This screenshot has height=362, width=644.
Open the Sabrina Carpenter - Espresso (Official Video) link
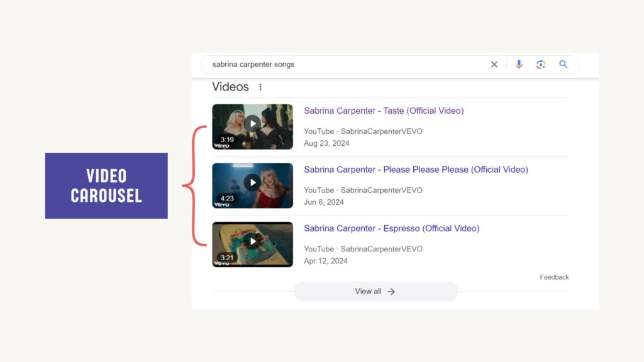(391, 228)
